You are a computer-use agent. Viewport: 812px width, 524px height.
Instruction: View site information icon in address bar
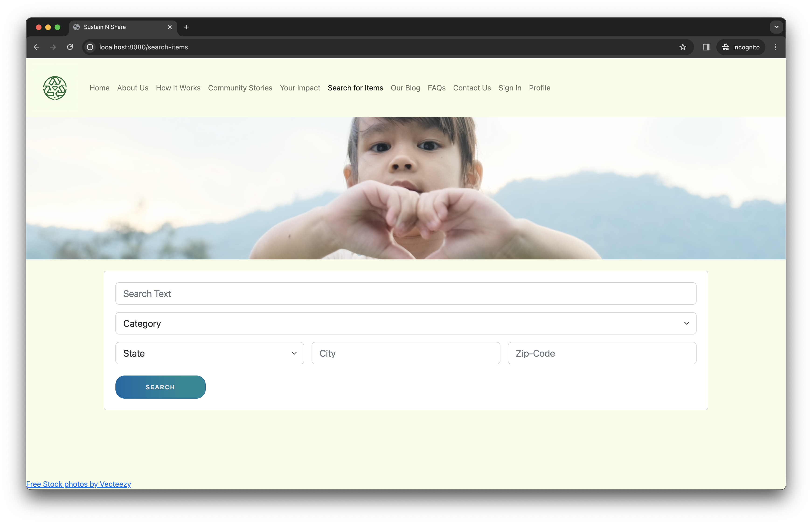(90, 47)
